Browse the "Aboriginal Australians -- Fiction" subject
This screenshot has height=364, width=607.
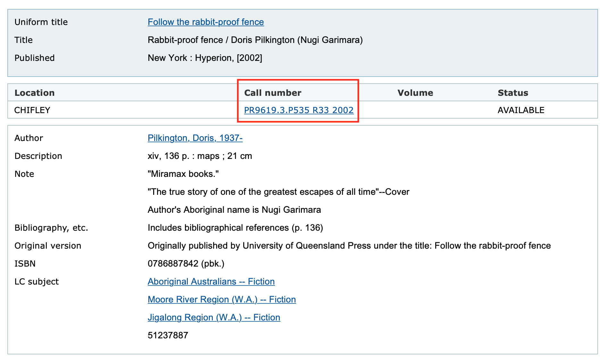[x=211, y=281]
